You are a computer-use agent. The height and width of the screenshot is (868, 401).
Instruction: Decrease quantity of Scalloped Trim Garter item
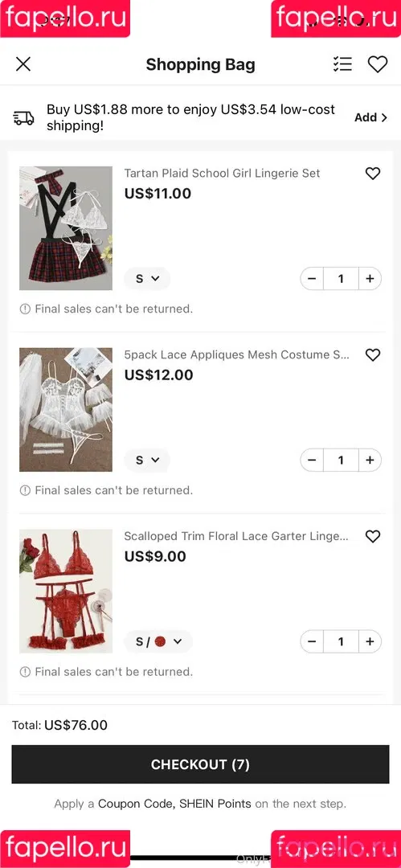pyautogui.click(x=312, y=641)
